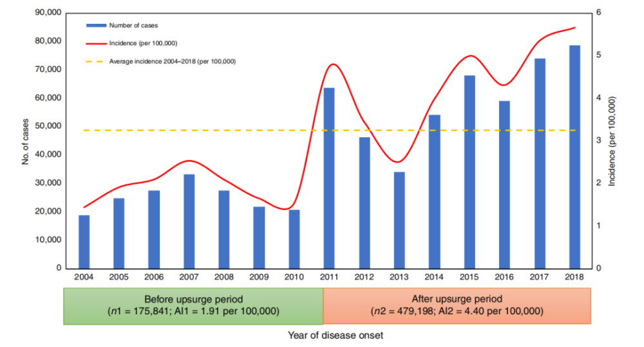The width and height of the screenshot is (644, 347).
Task: Click the 50,000 left axis label
Action: point(48,126)
